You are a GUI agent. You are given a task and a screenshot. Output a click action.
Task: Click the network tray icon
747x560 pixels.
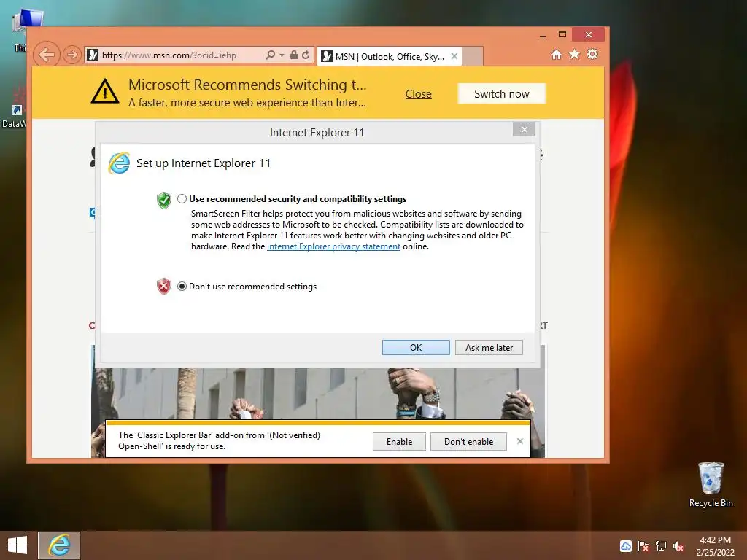click(661, 546)
